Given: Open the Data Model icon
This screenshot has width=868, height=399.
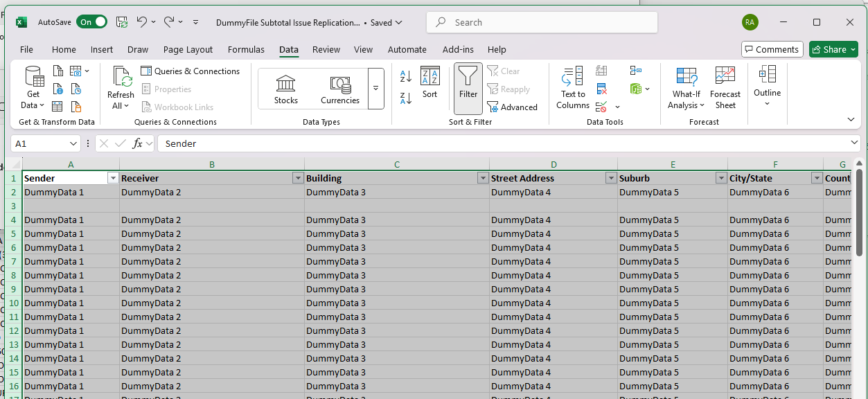Looking at the screenshot, I should coord(636,89).
